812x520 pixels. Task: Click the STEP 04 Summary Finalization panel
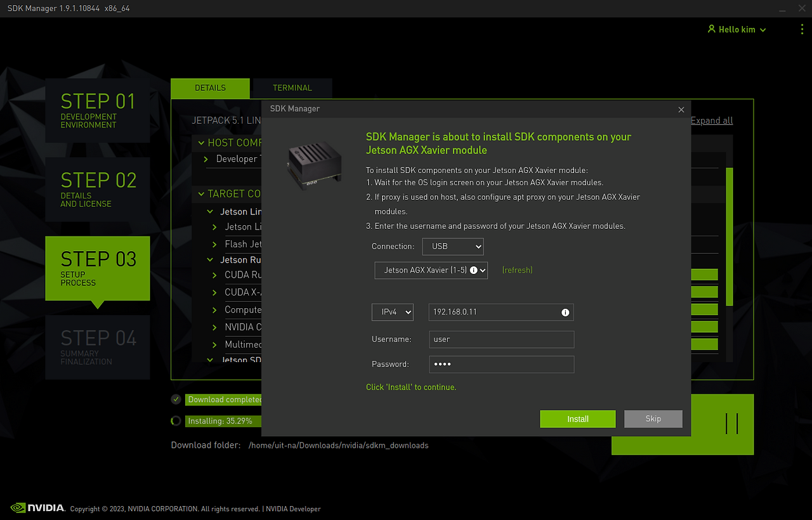pos(98,348)
